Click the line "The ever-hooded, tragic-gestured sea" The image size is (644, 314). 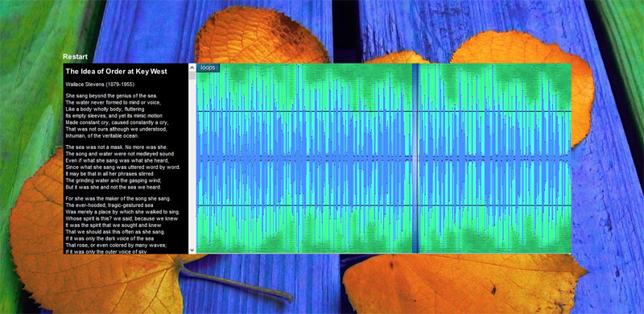tap(109, 205)
